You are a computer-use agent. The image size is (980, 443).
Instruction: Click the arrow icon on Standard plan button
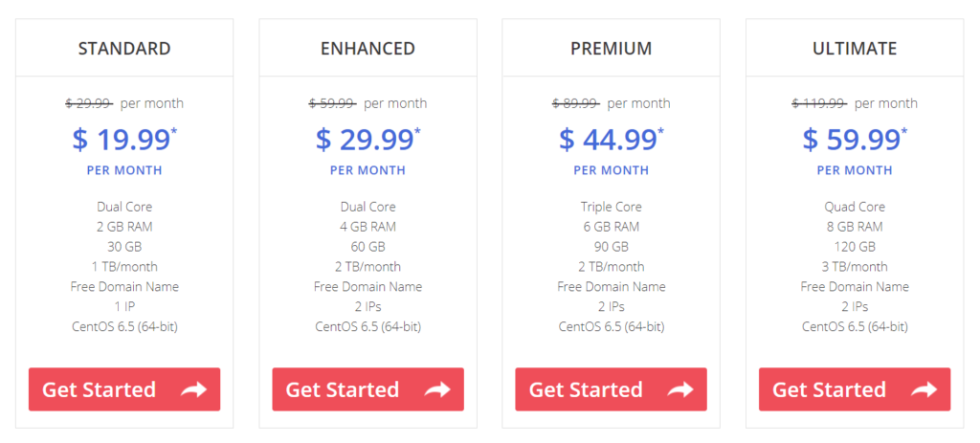click(193, 389)
